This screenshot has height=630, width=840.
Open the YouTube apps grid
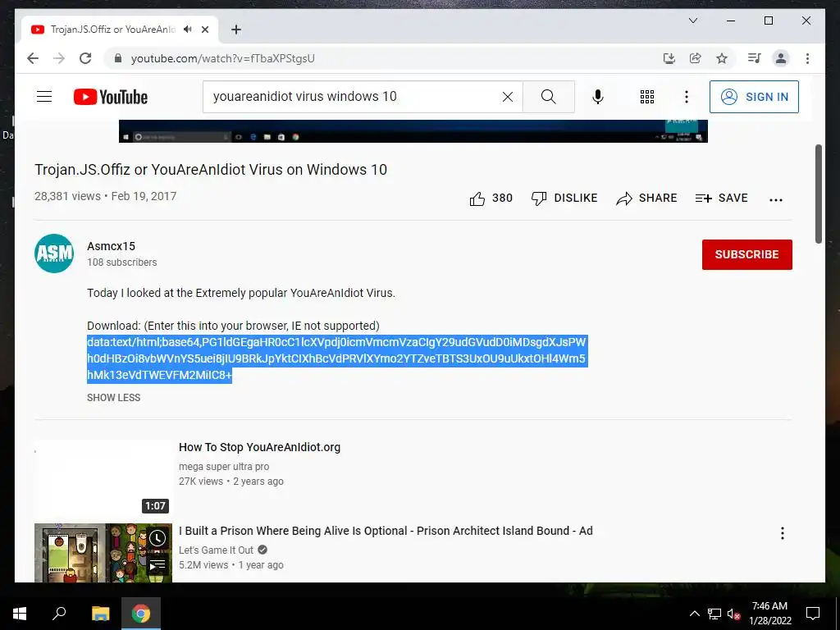tap(647, 97)
